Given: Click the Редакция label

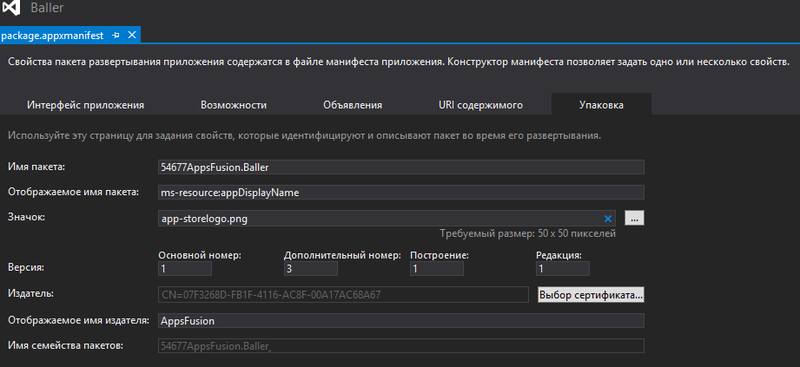Looking at the screenshot, I should tap(559, 255).
